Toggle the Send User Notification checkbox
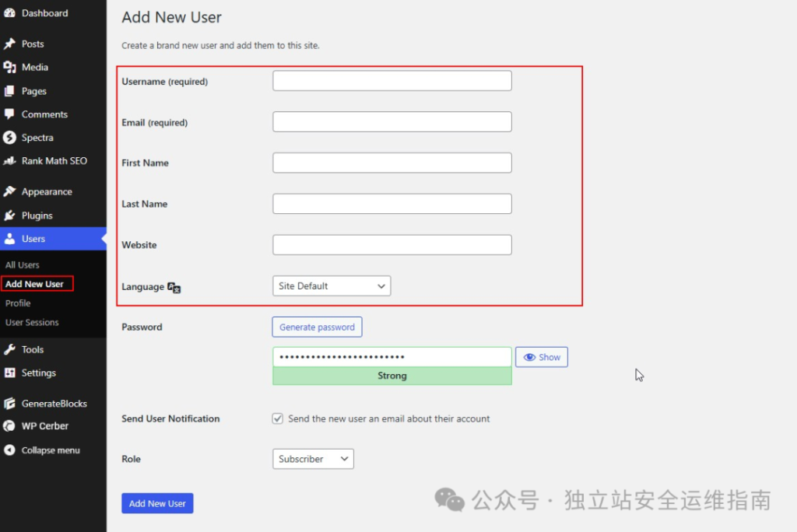This screenshot has height=532, width=797. tap(278, 418)
